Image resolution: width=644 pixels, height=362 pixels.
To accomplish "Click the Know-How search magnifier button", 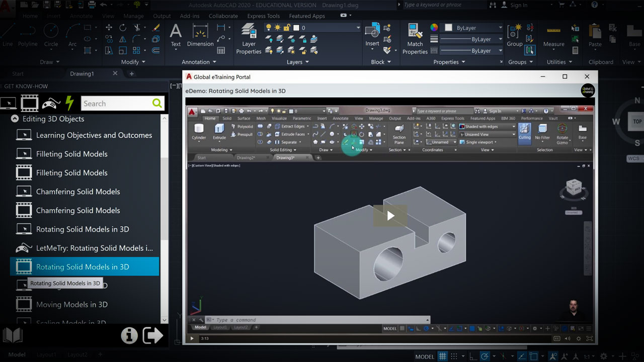I will tap(157, 104).
